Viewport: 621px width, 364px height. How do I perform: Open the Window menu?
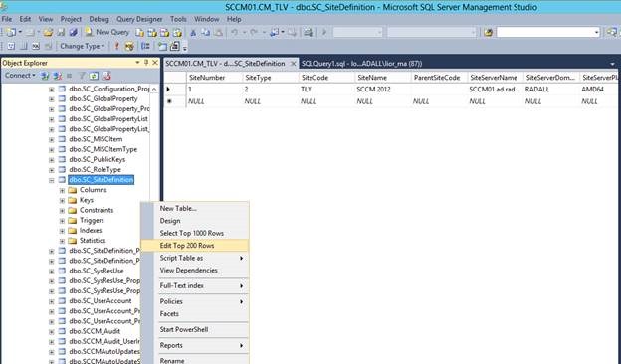click(206, 19)
